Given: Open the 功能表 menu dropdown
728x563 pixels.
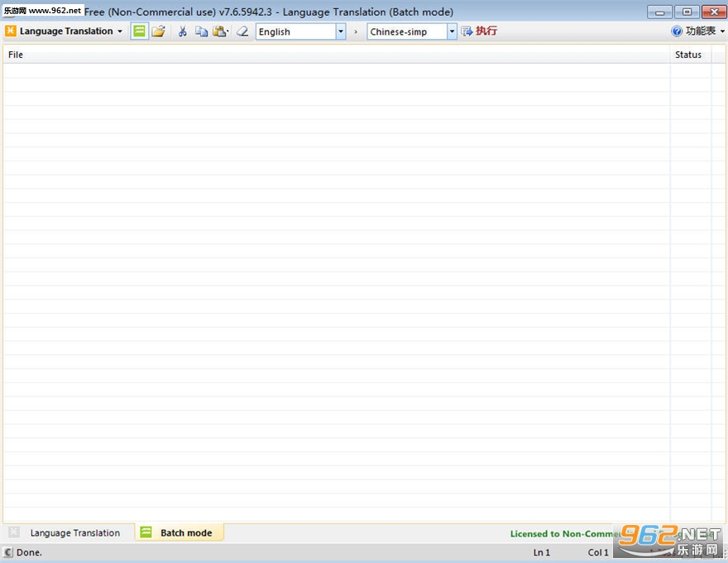Looking at the screenshot, I should (x=704, y=31).
